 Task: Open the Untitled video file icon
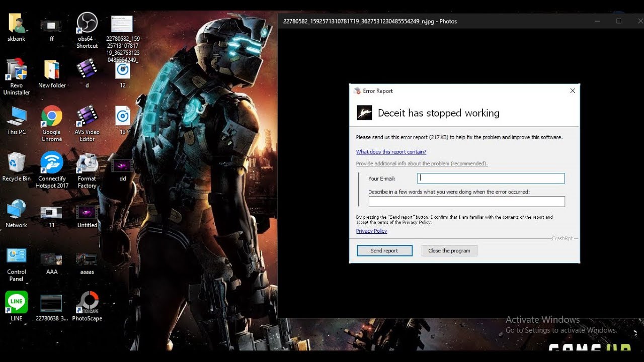[87, 212]
